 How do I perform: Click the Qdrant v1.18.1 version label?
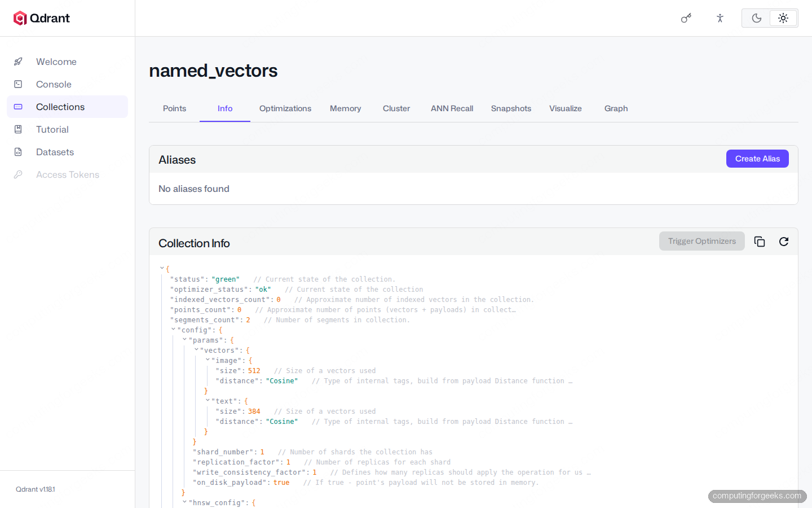coord(36,489)
